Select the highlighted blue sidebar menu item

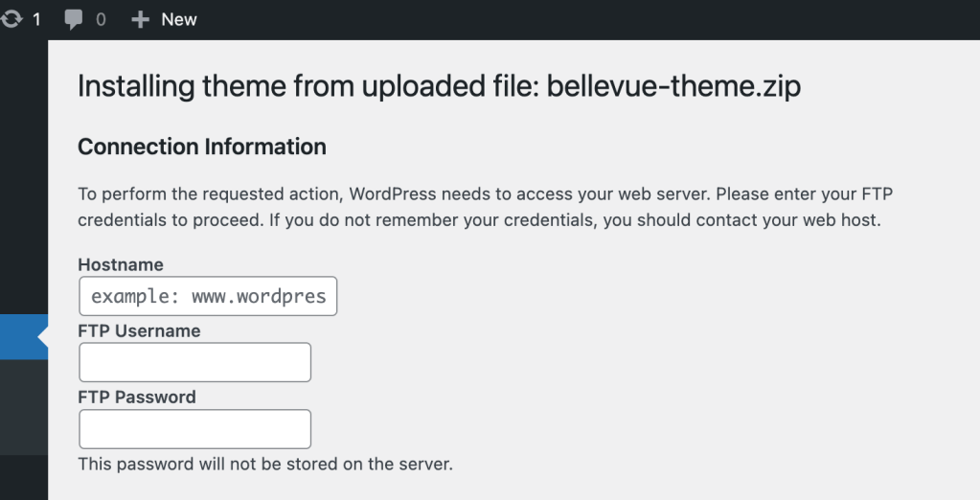[19, 337]
